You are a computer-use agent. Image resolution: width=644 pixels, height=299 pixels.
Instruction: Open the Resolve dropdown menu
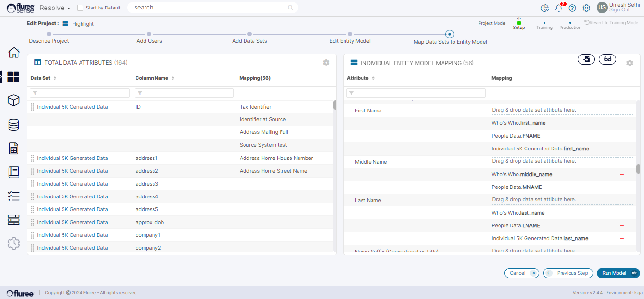pyautogui.click(x=54, y=8)
